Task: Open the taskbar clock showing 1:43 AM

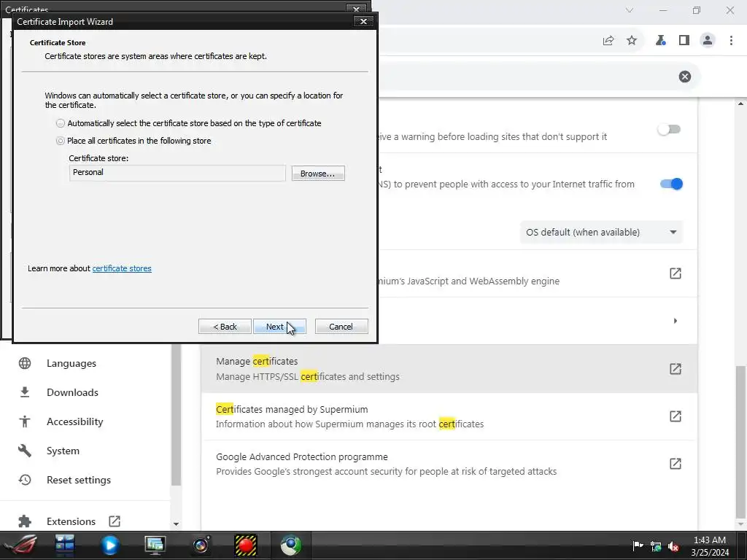Action: pyautogui.click(x=710, y=546)
